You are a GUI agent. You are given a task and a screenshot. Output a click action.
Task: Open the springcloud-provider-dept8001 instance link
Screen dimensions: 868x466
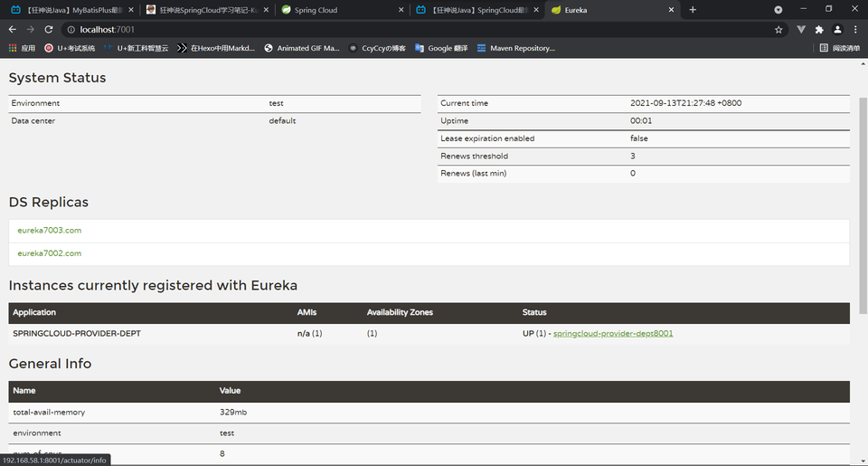pyautogui.click(x=613, y=334)
